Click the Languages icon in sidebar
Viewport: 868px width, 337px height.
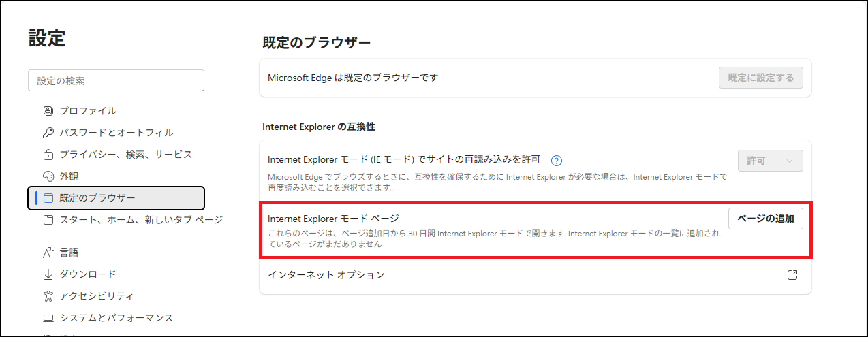48,253
